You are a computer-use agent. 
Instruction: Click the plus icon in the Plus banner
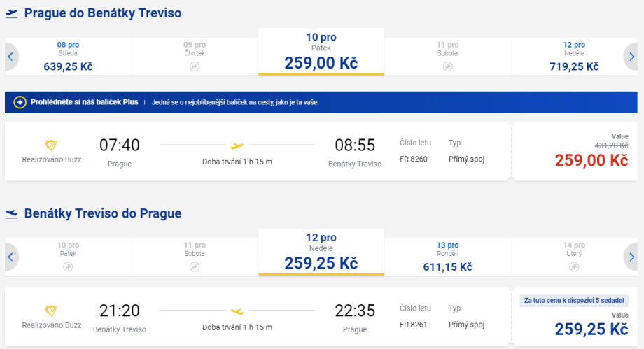[20, 102]
